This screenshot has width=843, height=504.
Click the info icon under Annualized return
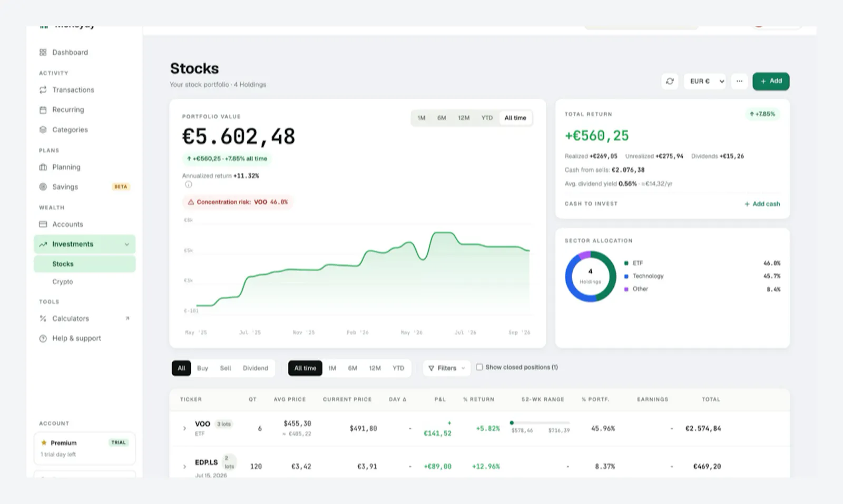(x=188, y=184)
